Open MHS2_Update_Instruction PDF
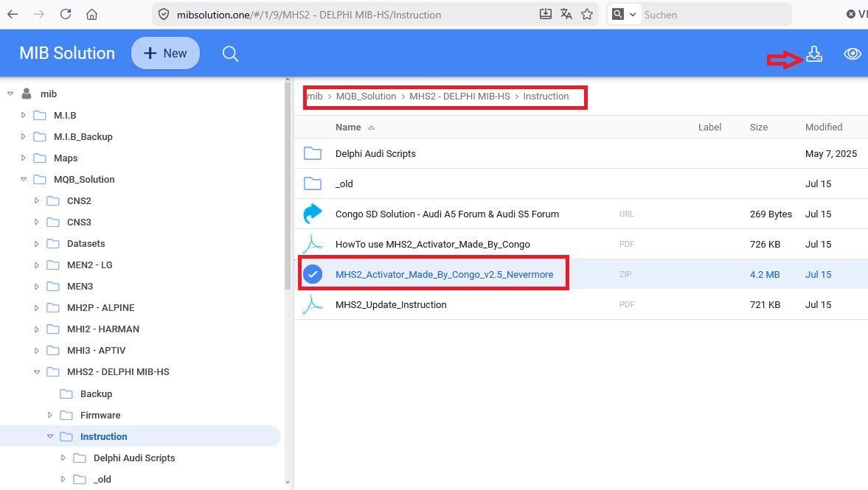868x490 pixels. click(x=391, y=305)
